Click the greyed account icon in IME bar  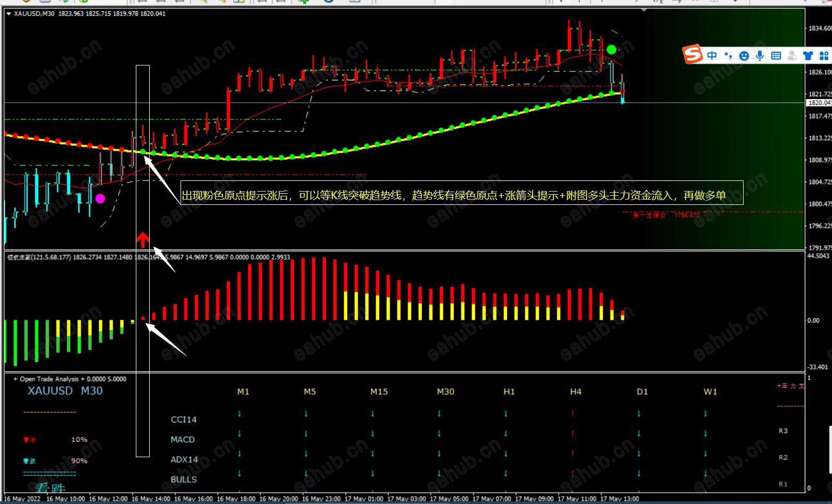792,55
